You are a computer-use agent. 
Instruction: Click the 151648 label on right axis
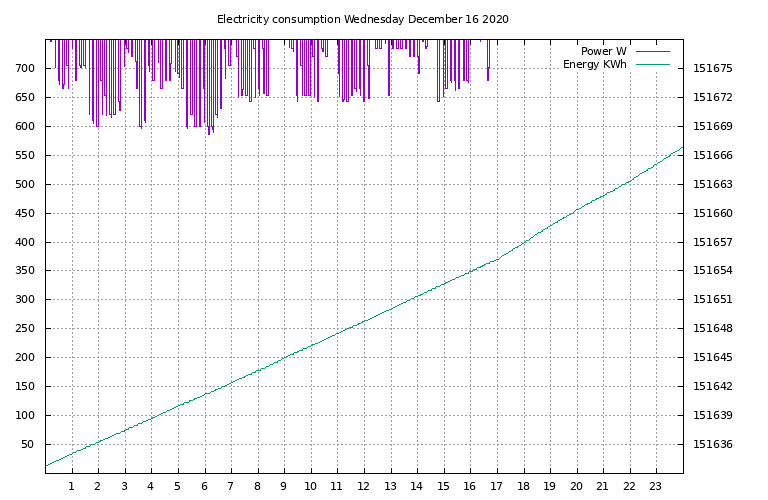click(713, 329)
